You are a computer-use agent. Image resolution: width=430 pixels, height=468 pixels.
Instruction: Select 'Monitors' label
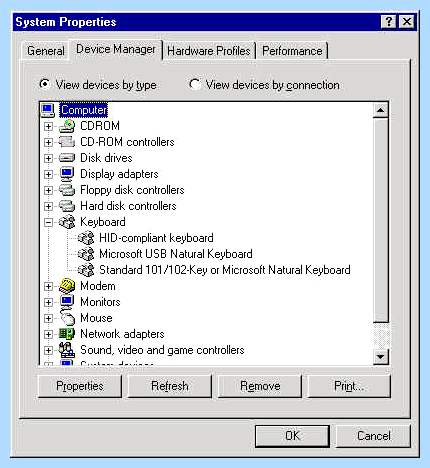pos(100,302)
